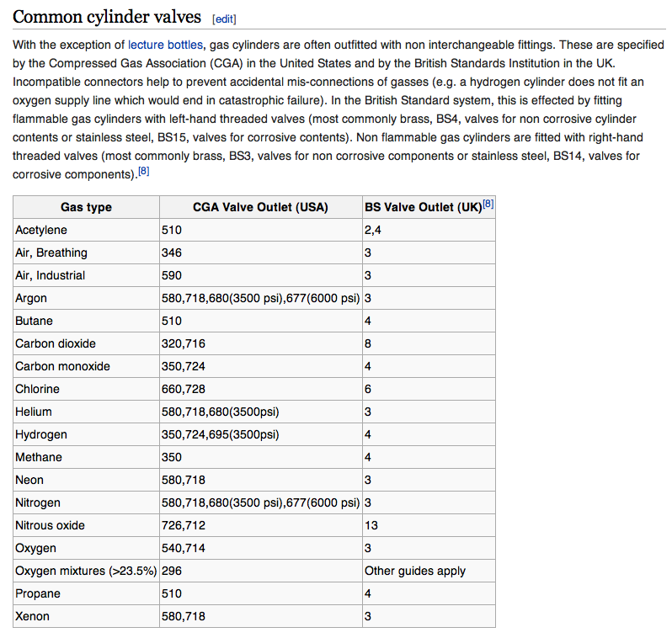Screen dimensions: 672x638
Task: Select Hydrogen's 350,724,695(3500psi) cell
Action: tap(220, 434)
